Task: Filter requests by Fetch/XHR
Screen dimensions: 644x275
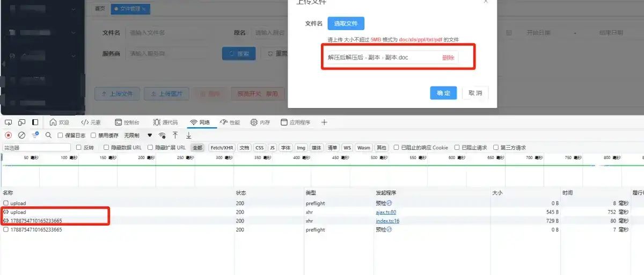Action: tap(222, 148)
